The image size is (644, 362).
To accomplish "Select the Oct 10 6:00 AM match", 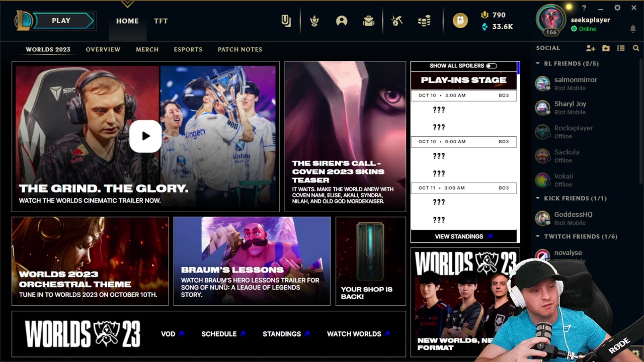I will (x=464, y=142).
